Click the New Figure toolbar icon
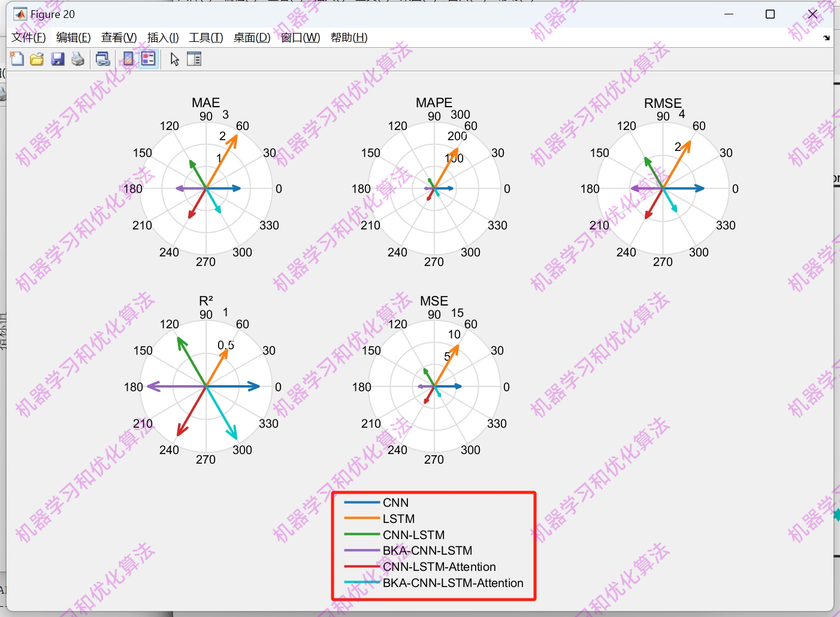Viewport: 840px width, 617px height. coord(17,59)
